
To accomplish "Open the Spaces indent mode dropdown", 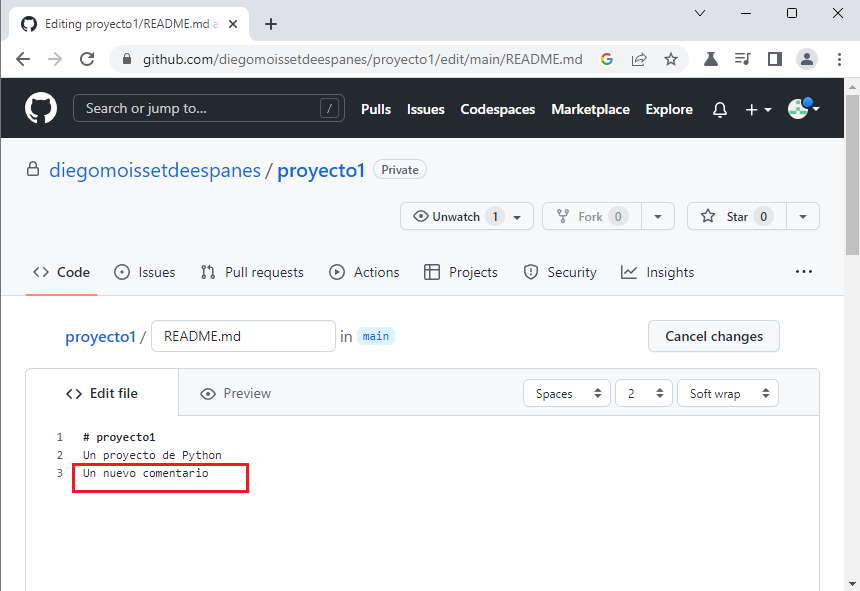I will (567, 394).
